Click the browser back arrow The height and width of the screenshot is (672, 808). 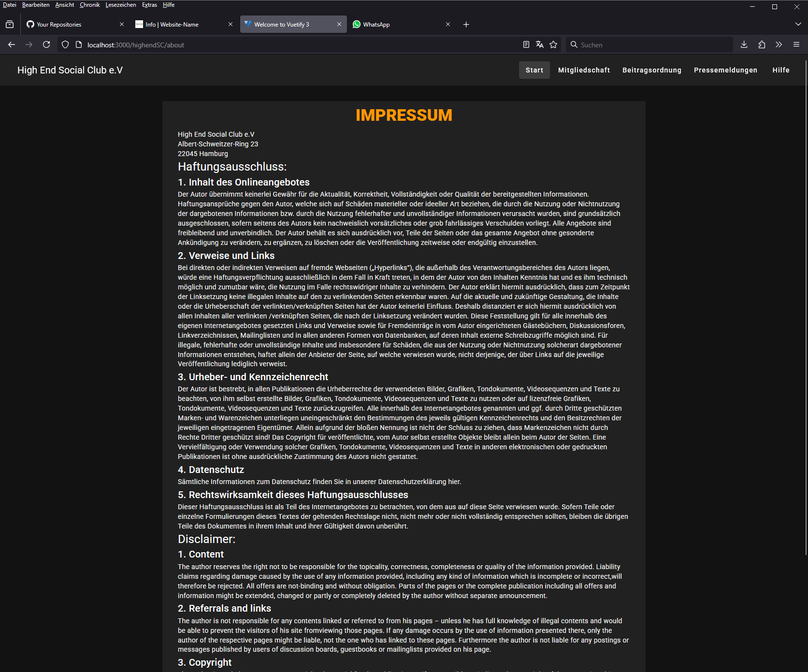[x=12, y=44]
